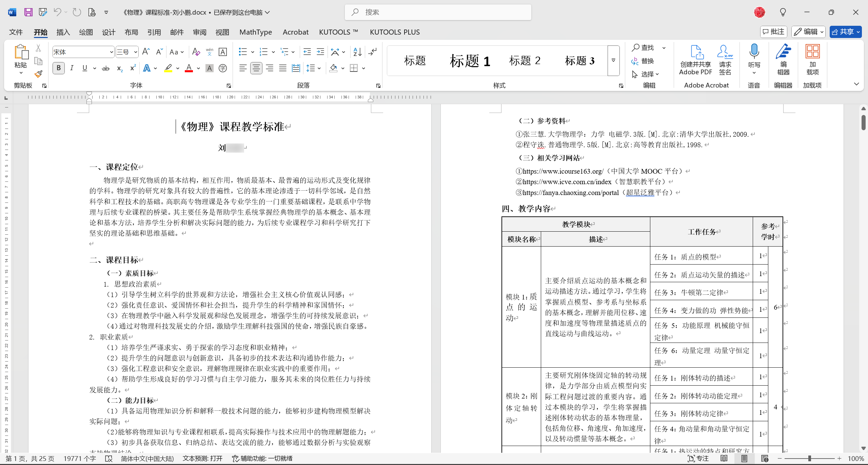Toggle Italic formatting button
Image resolution: width=868 pixels, height=465 pixels.
point(72,68)
